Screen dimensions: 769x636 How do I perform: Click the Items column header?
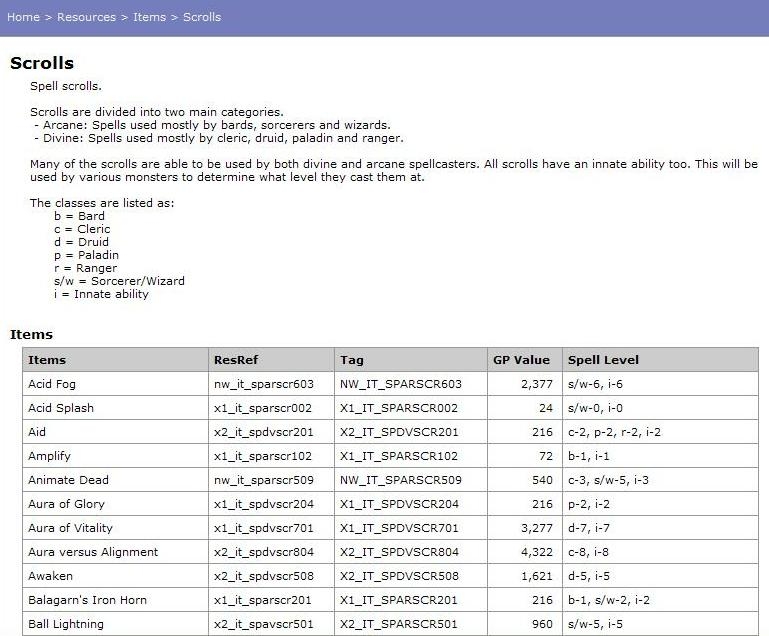(47, 360)
